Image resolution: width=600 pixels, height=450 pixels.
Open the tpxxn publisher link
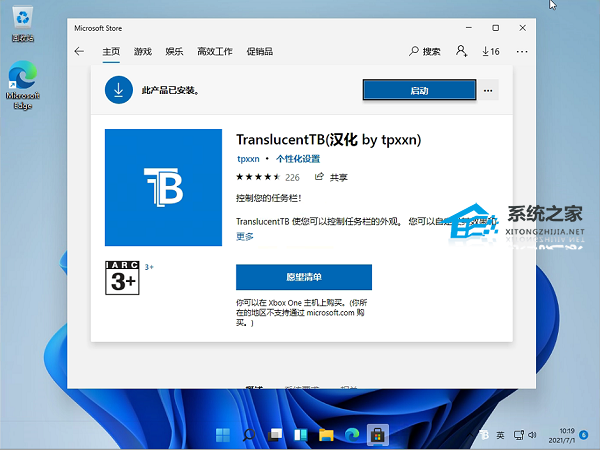click(x=247, y=159)
